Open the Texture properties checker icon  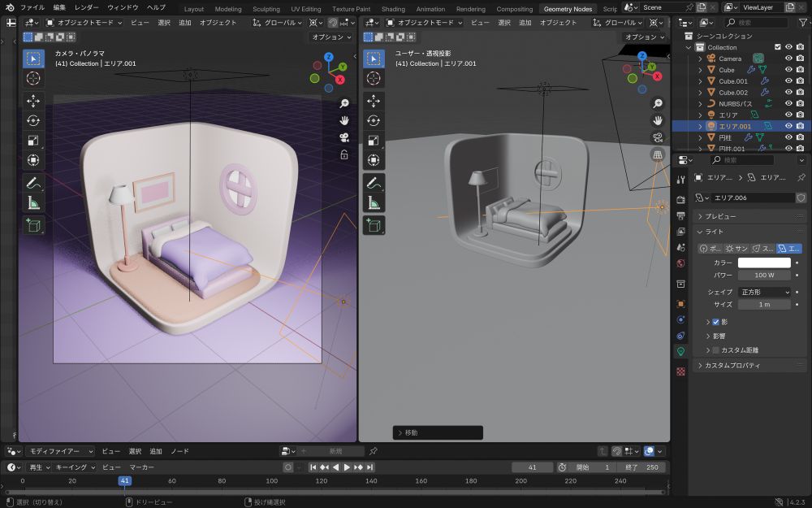(681, 371)
